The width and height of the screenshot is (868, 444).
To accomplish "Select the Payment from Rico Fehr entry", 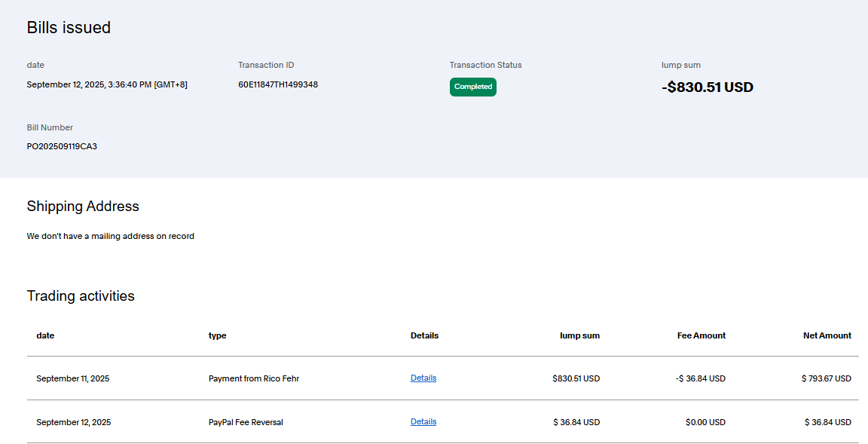I will coord(253,378).
